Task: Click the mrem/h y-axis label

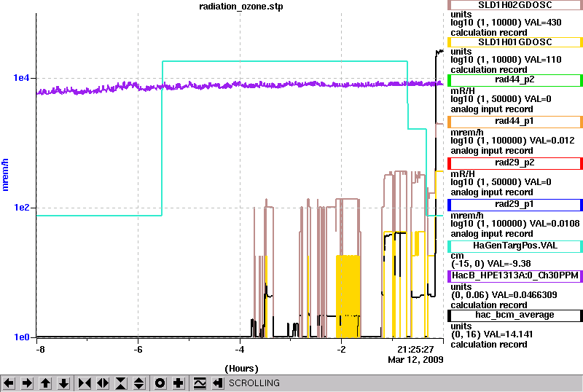Action: (5, 175)
